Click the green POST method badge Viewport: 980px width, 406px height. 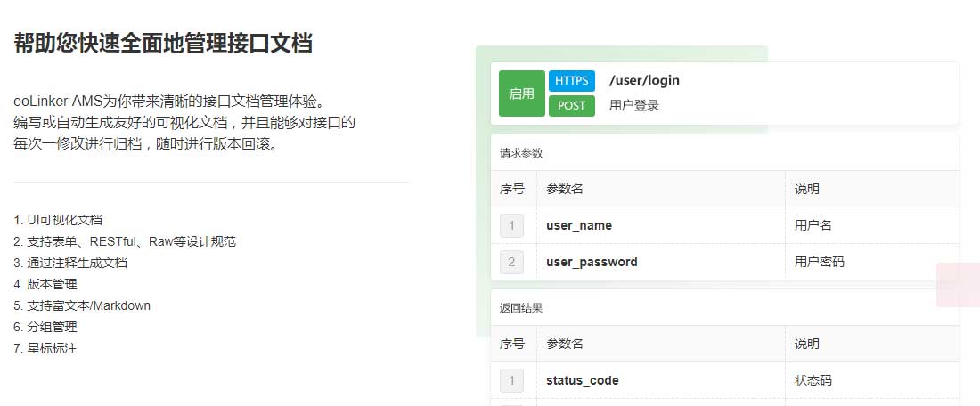571,105
